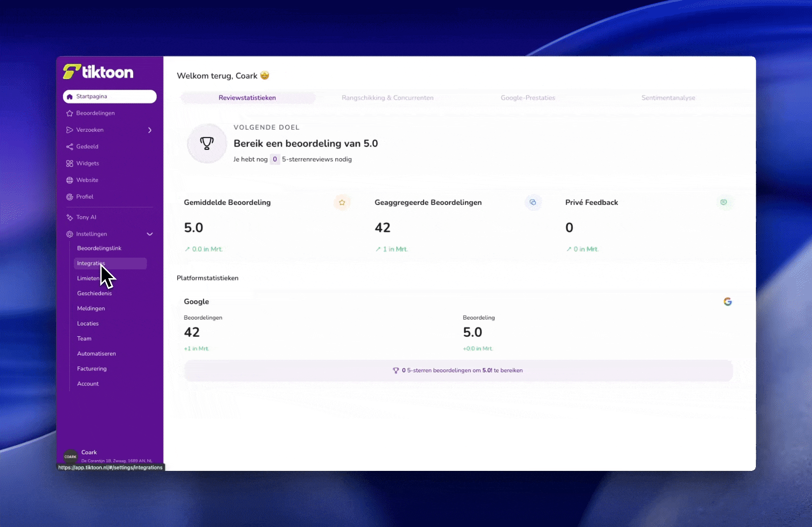Open the Tony AI menu item
812x527 pixels.
86,217
